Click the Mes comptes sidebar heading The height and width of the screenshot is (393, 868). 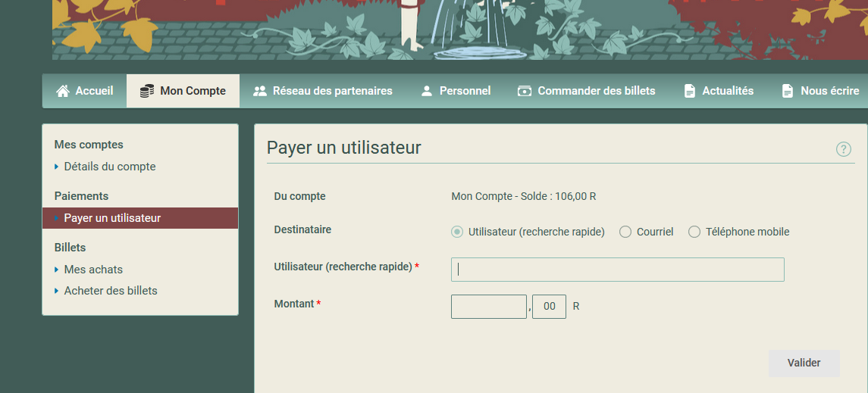click(89, 145)
